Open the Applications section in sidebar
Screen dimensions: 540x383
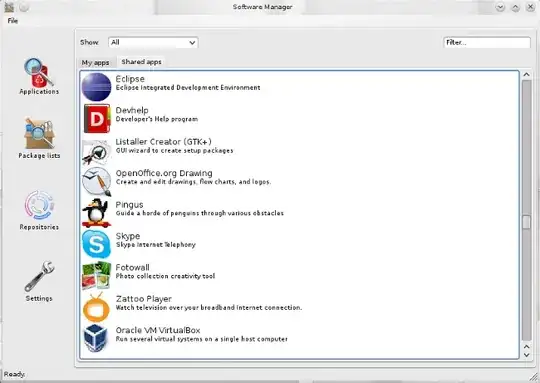(39, 76)
